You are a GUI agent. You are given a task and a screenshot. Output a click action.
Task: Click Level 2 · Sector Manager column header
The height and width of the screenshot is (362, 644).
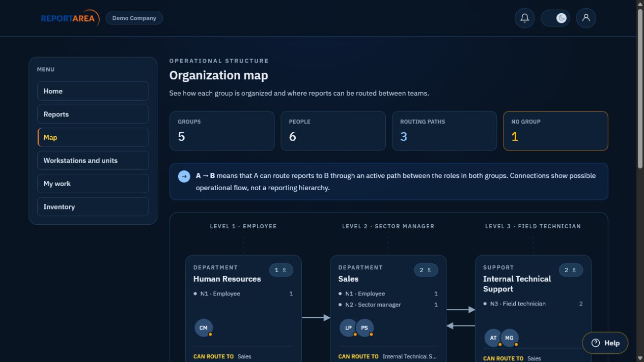click(388, 226)
